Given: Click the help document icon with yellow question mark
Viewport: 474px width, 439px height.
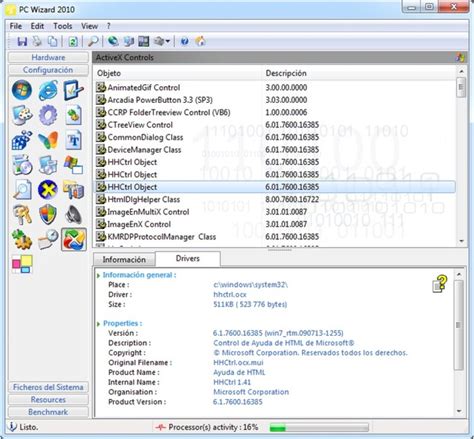Looking at the screenshot, I should pos(440,284).
